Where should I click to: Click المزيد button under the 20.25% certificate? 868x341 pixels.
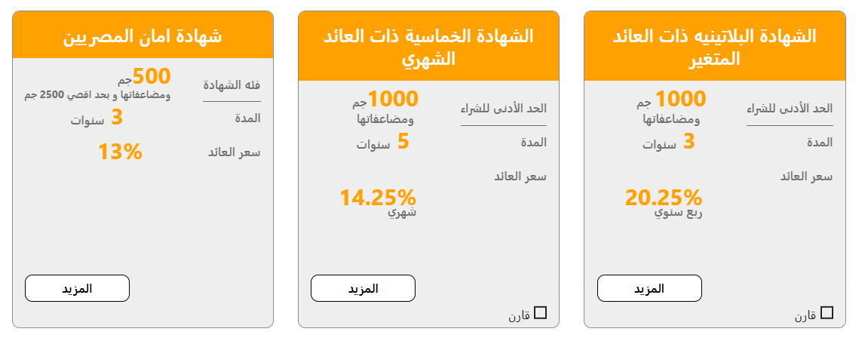click(x=649, y=288)
